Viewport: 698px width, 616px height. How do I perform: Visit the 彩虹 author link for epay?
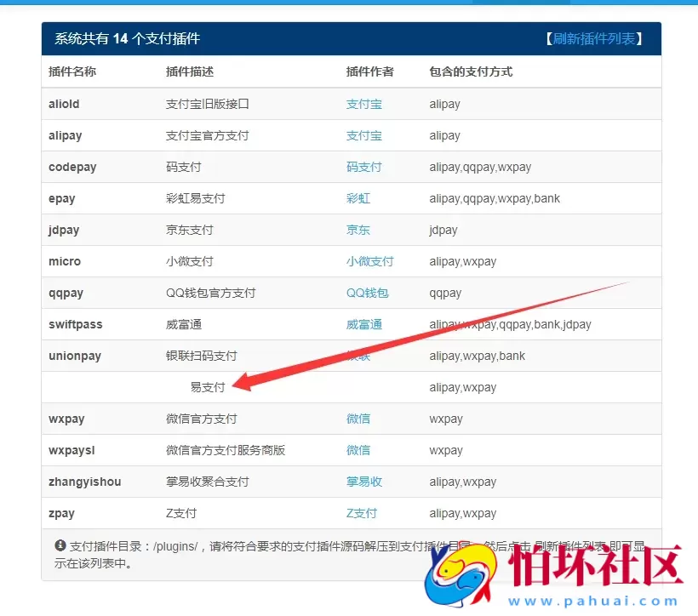358,198
